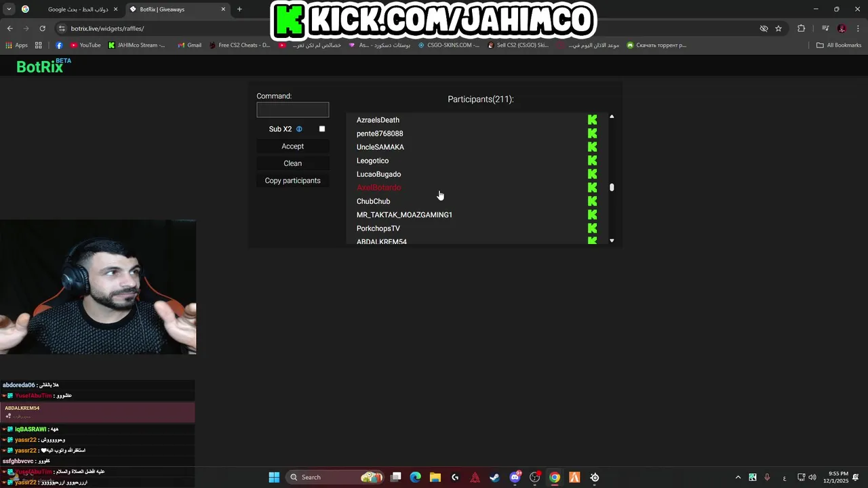
Task: Click the Kick icon beside AzraelsDeath
Action: tap(592, 120)
